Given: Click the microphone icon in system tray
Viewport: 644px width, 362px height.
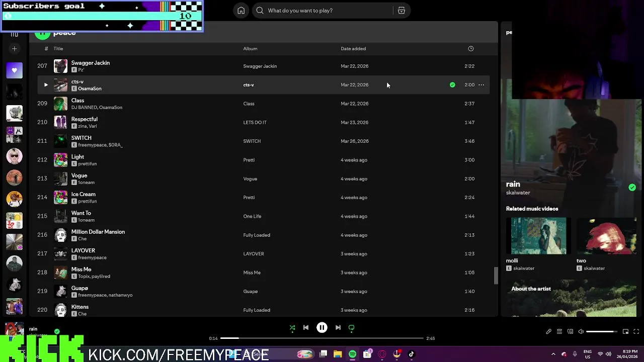Looking at the screenshot, I should click(575, 354).
